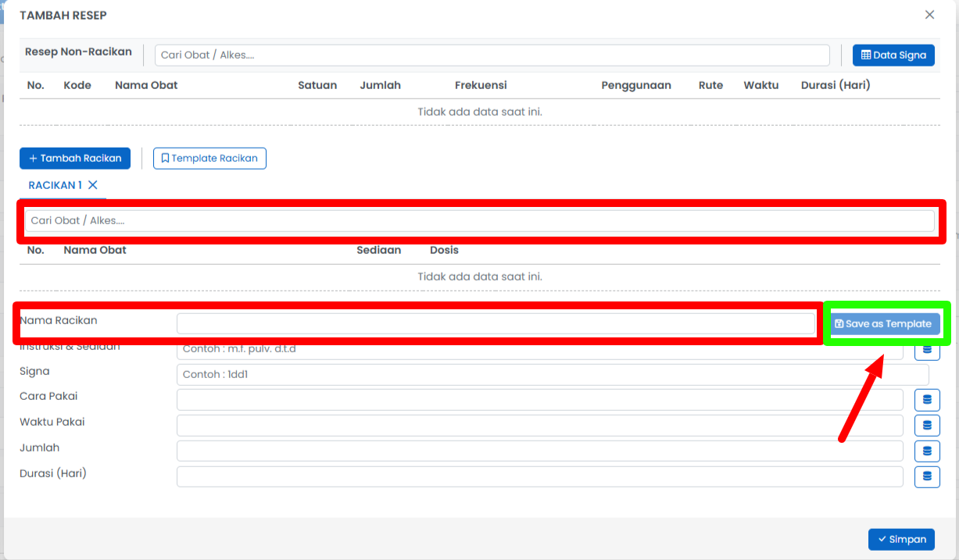The height and width of the screenshot is (560, 959).
Task: Click the Durasi (Hari) input field
Action: pos(539,476)
